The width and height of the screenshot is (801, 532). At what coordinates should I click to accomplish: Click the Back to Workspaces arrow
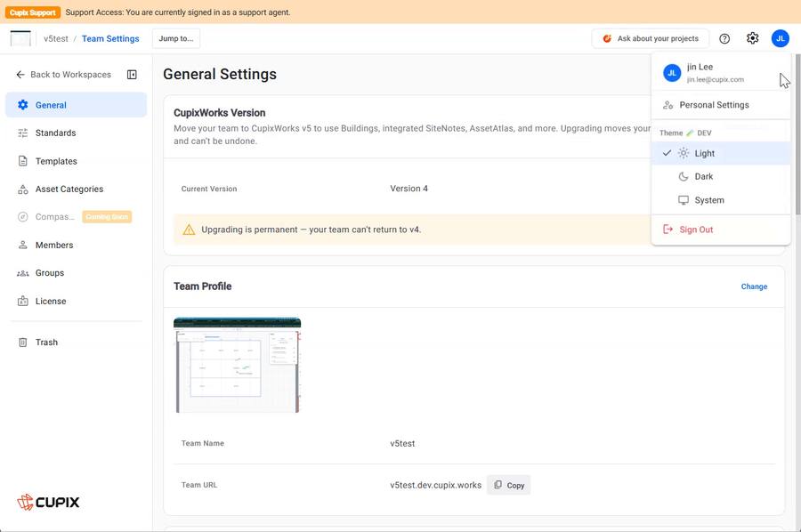click(x=20, y=75)
